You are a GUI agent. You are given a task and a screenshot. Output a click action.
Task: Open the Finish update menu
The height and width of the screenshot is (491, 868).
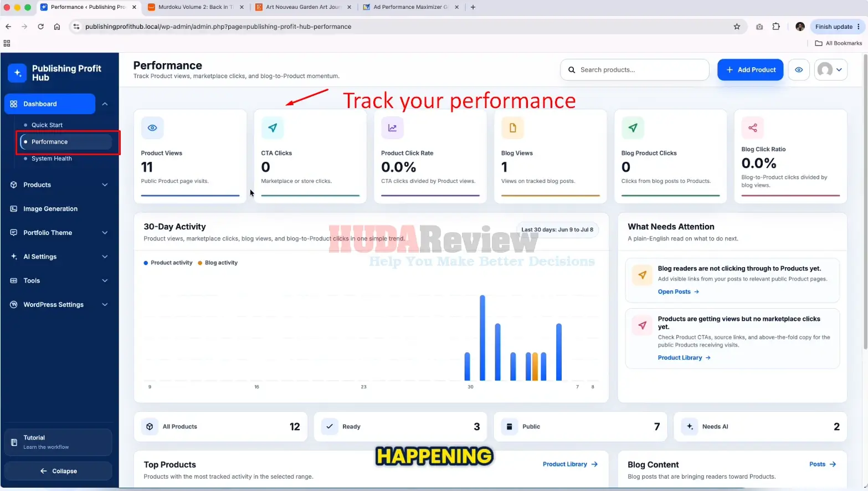coord(837,27)
